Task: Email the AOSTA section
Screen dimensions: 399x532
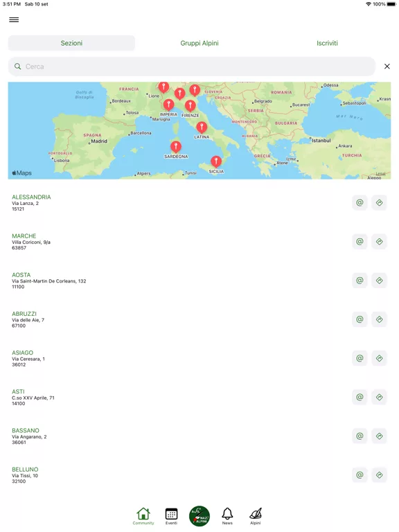Action: (x=360, y=281)
